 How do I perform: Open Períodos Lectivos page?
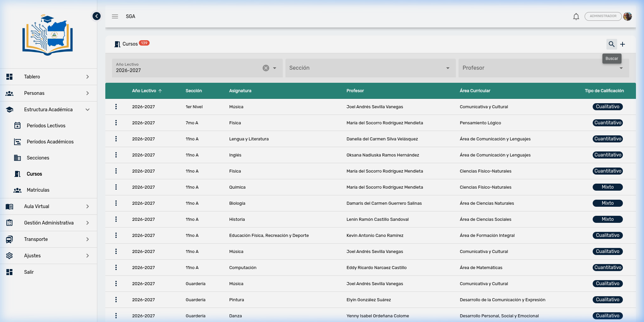(x=46, y=126)
